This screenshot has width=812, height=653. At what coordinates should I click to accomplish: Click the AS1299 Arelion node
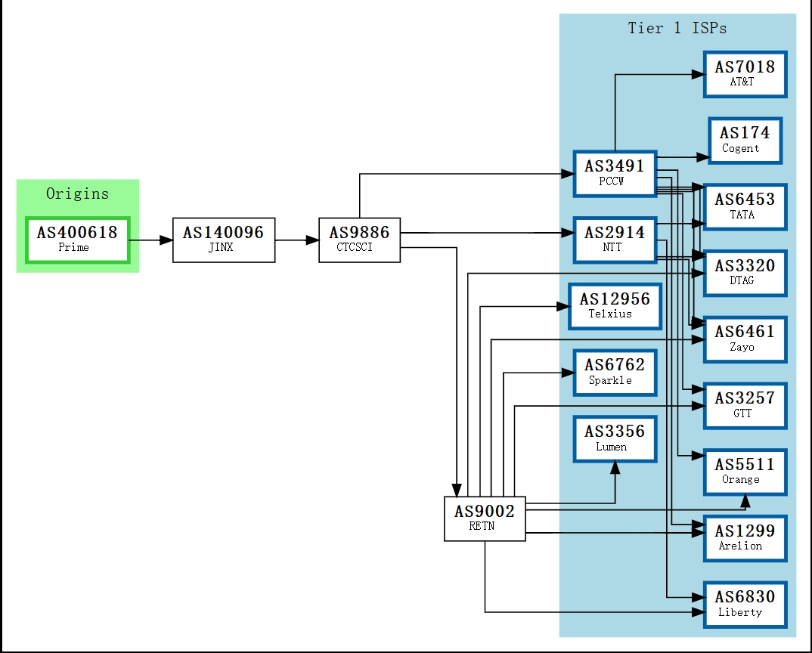[745, 539]
